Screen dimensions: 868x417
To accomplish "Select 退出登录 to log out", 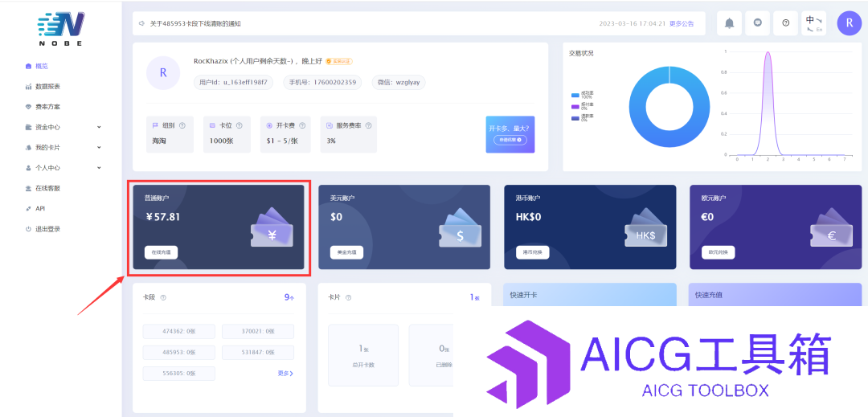I will click(47, 229).
